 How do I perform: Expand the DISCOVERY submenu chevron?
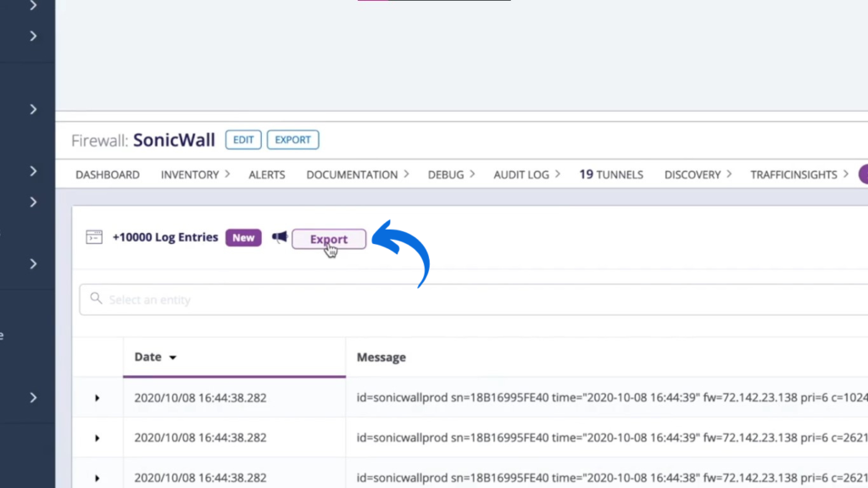coord(728,175)
